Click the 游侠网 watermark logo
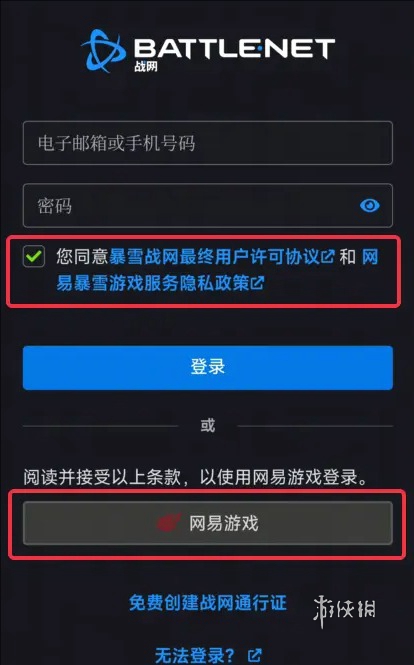The height and width of the screenshot is (665, 414). click(x=344, y=611)
